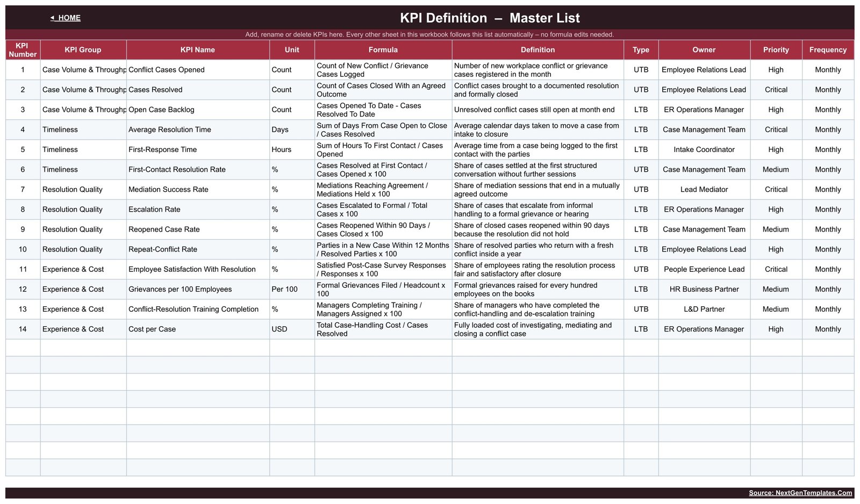Select the 'Days' unit cell
The width and height of the screenshot is (860, 504).
[292, 129]
